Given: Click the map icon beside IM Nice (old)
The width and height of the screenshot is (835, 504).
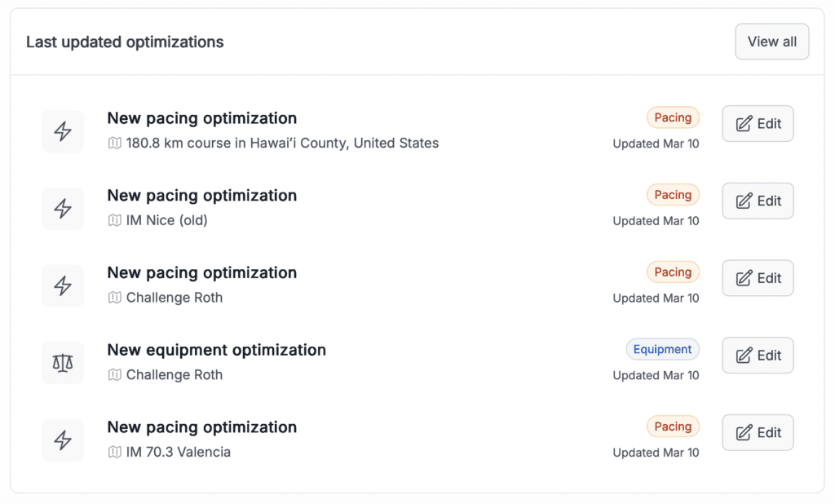Looking at the screenshot, I should (x=114, y=220).
